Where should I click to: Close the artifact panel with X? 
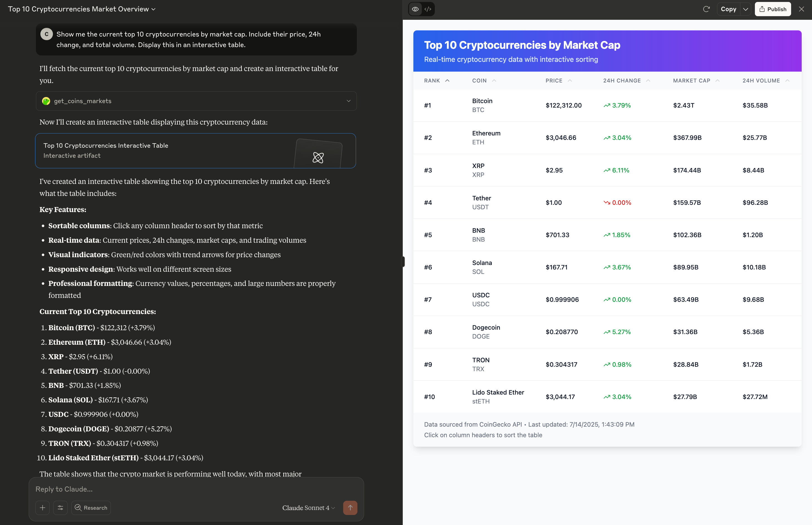tap(801, 9)
